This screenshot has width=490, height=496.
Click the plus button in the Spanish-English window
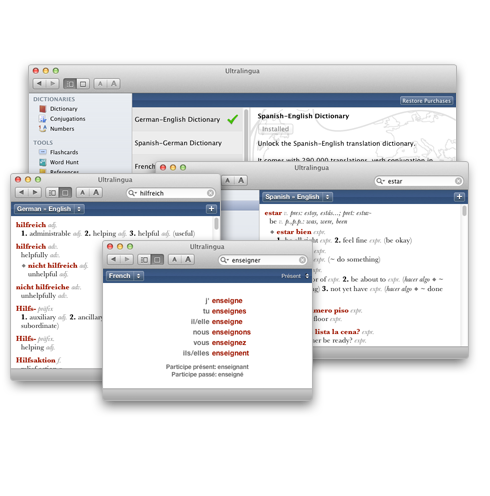459,197
